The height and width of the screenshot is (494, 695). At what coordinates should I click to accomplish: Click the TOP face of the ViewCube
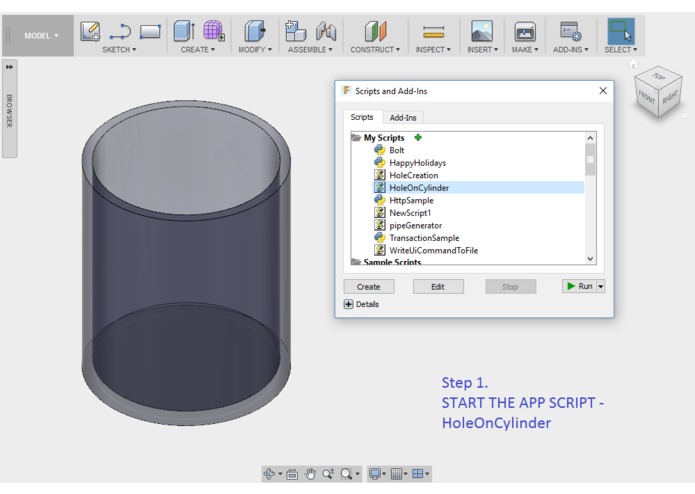(x=659, y=77)
